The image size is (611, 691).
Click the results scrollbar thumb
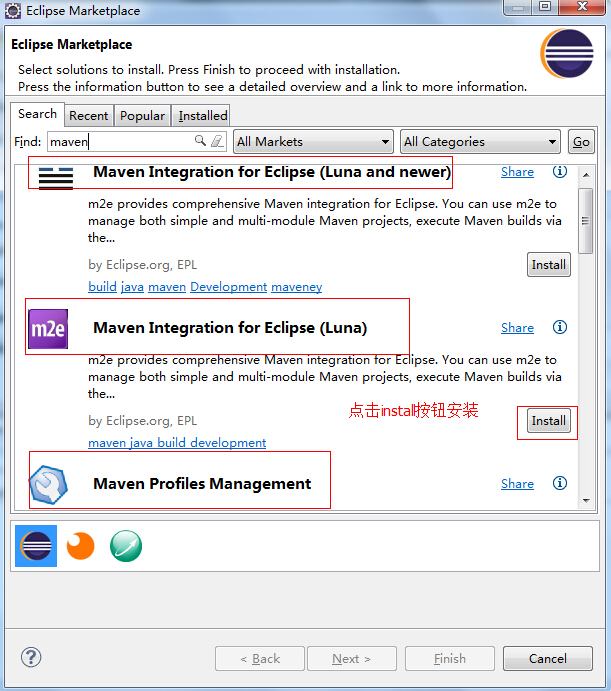(585, 221)
